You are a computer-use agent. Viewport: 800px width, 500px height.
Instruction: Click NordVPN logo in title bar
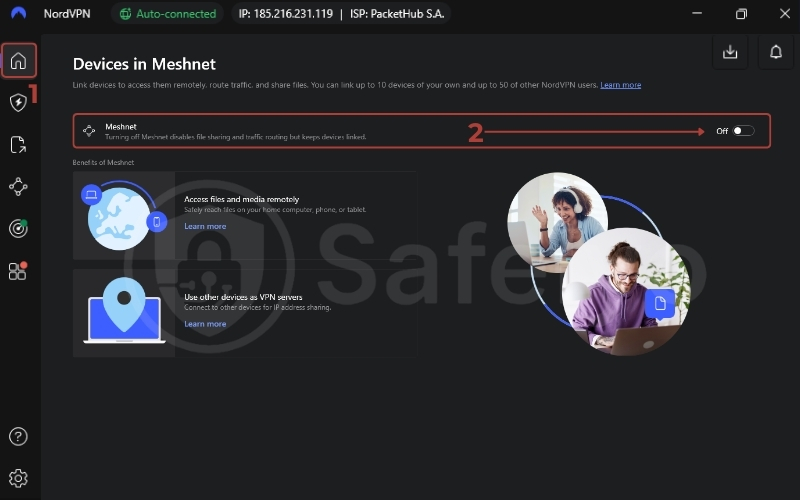(18, 13)
